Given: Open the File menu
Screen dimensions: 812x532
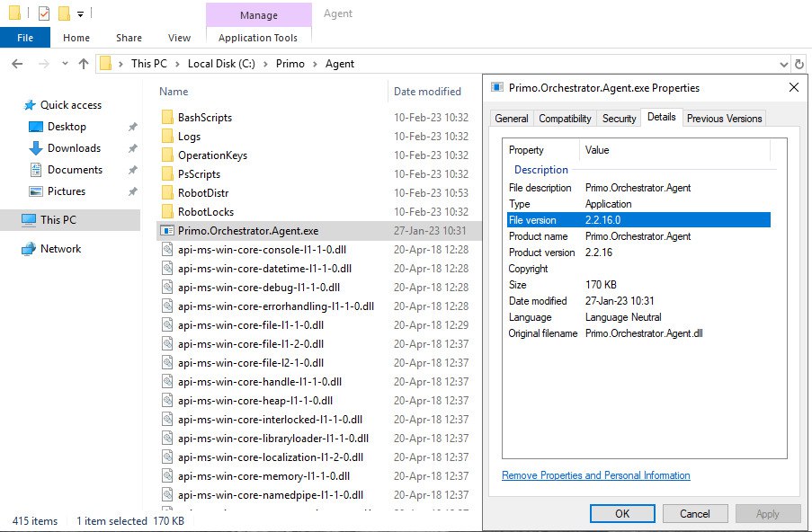Looking at the screenshot, I should click(25, 38).
